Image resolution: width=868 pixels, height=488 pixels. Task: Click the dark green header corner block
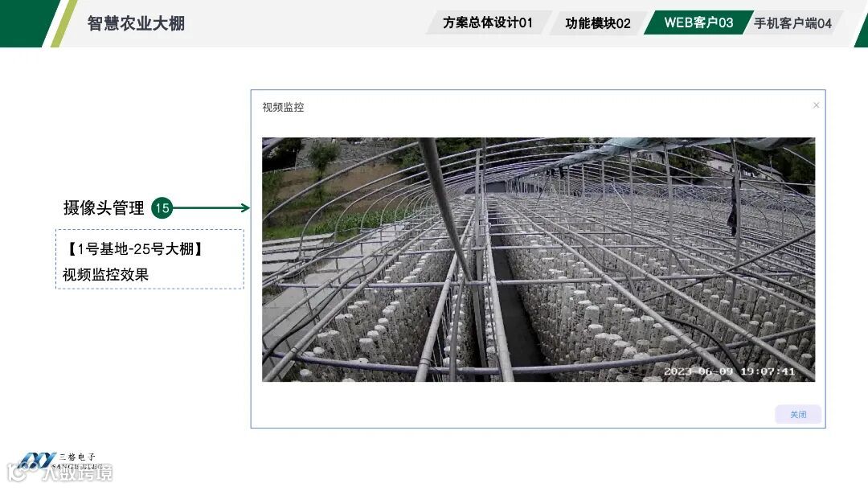tap(25, 23)
